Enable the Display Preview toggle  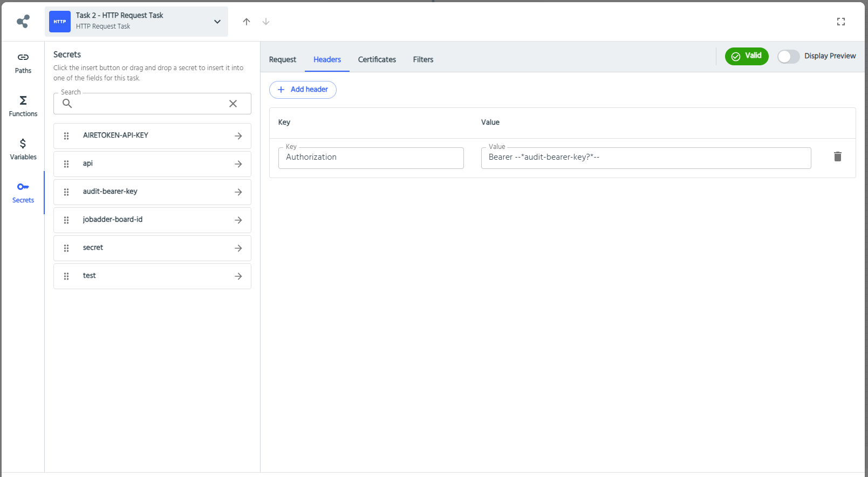click(x=788, y=56)
